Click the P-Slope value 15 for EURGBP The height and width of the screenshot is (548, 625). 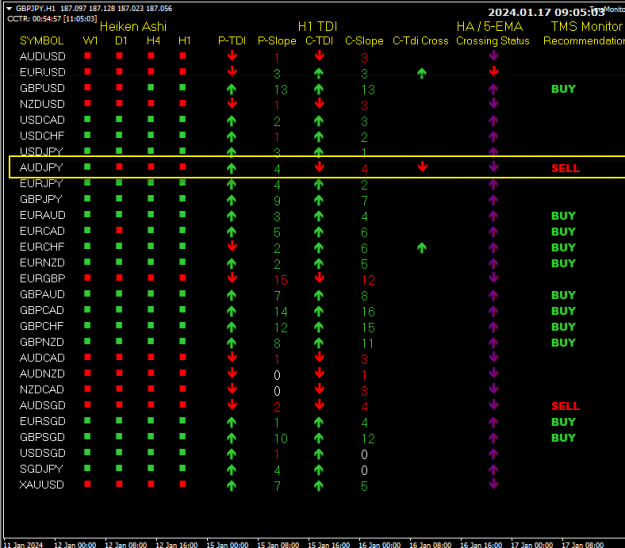click(x=281, y=280)
